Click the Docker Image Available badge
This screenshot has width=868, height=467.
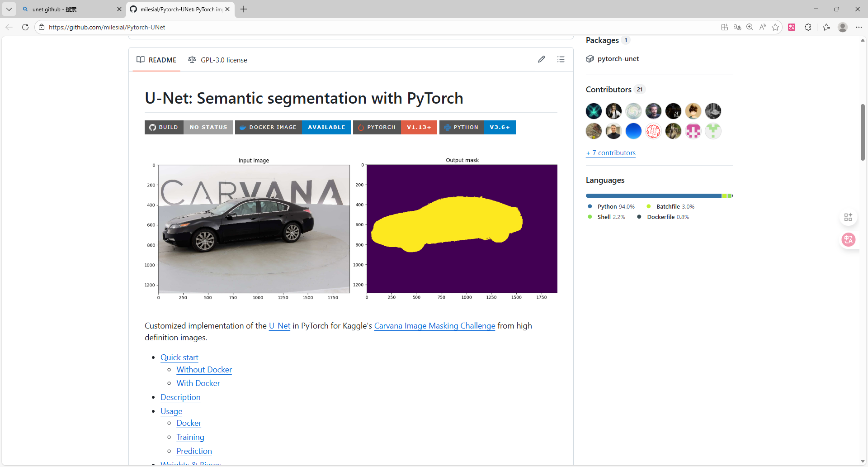click(x=293, y=127)
